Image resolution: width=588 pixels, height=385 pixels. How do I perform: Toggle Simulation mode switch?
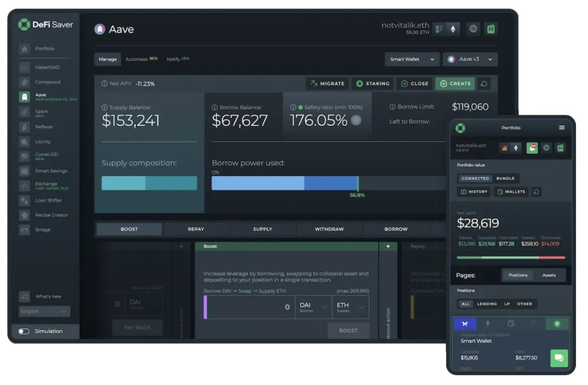tap(24, 332)
